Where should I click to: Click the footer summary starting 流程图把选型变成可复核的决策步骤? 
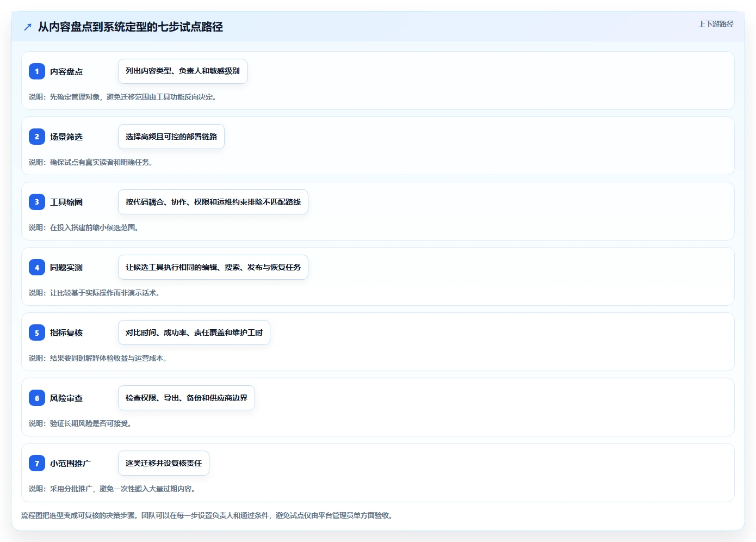point(207,515)
